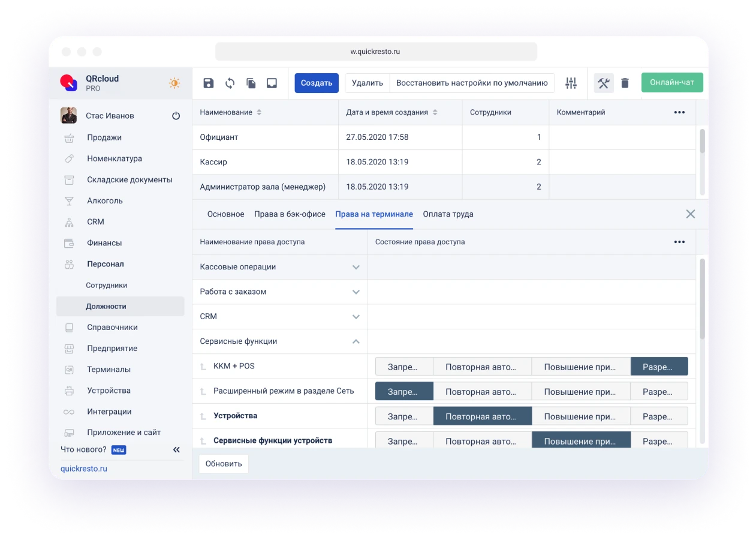Click the save floppy disk icon
Screen dimensions: 756x540
pyautogui.click(x=209, y=83)
